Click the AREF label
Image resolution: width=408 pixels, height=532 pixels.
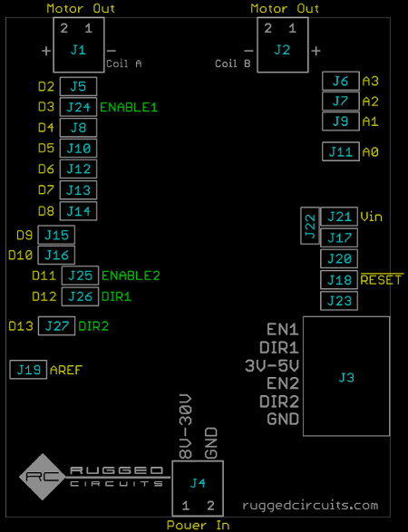point(66,370)
